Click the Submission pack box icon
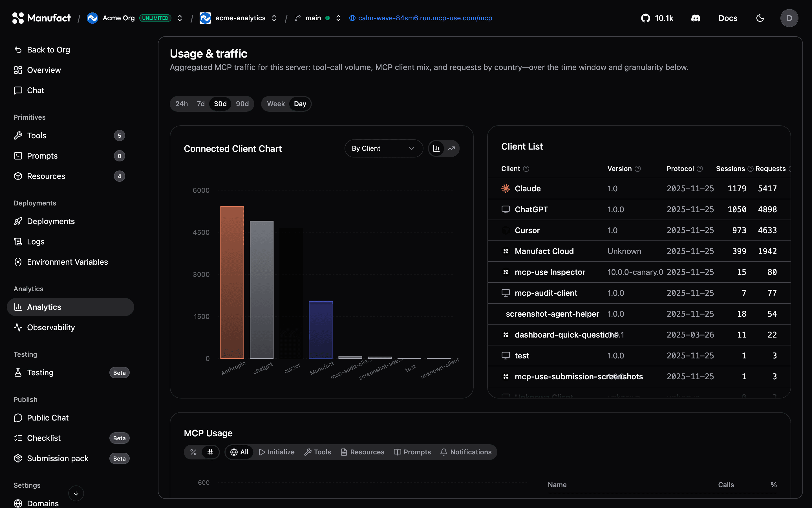 18,458
